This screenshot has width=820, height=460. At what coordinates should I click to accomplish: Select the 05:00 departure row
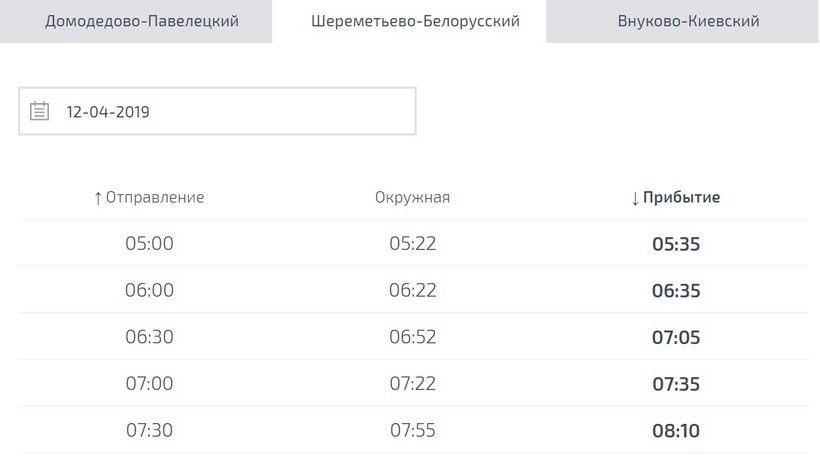click(413, 243)
